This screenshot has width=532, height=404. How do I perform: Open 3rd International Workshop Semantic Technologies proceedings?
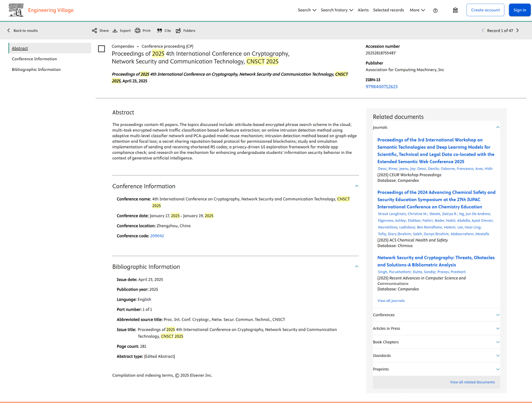point(436,151)
